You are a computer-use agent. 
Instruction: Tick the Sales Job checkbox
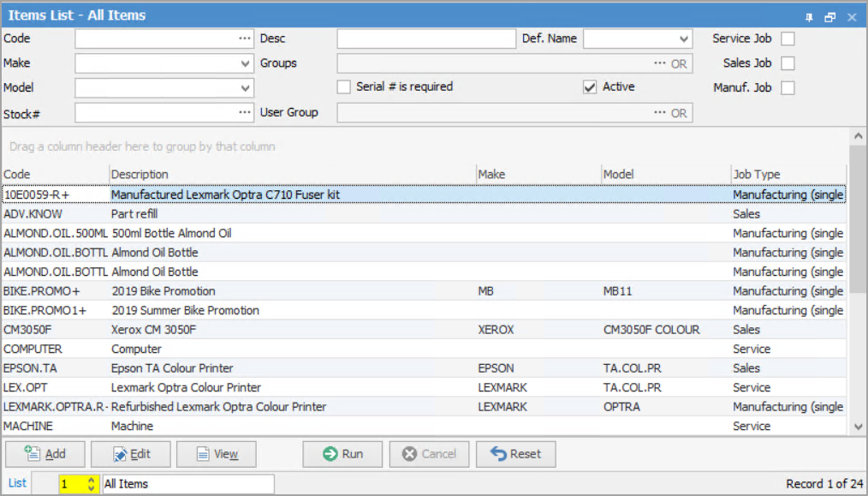point(788,63)
